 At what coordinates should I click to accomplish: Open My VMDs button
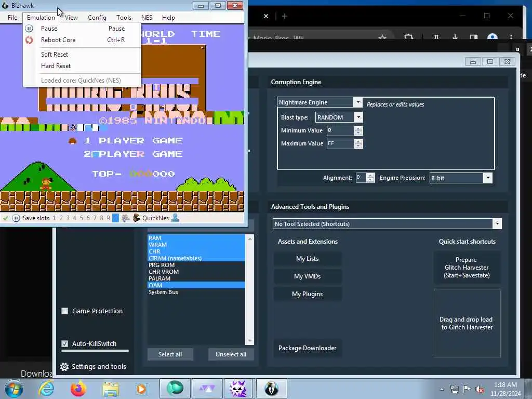(x=308, y=276)
